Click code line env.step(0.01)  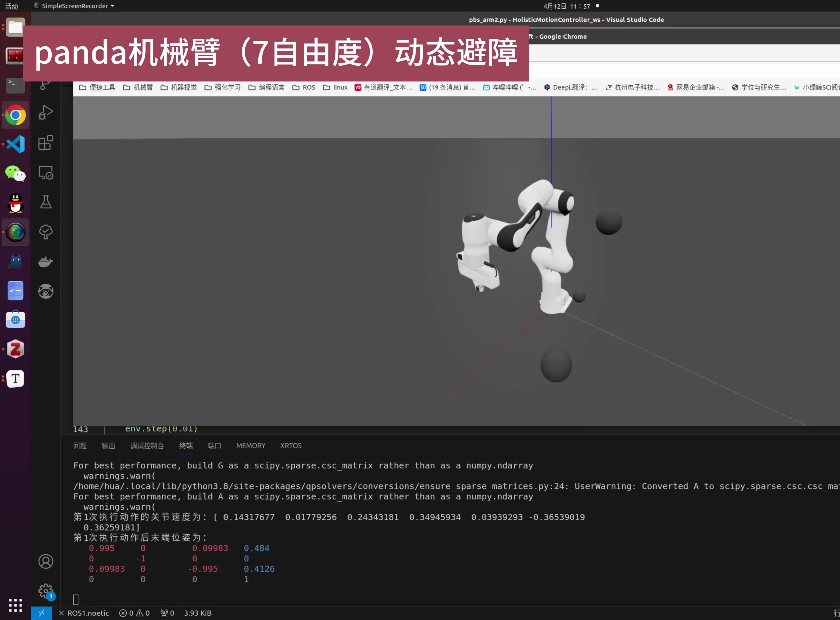161,429
